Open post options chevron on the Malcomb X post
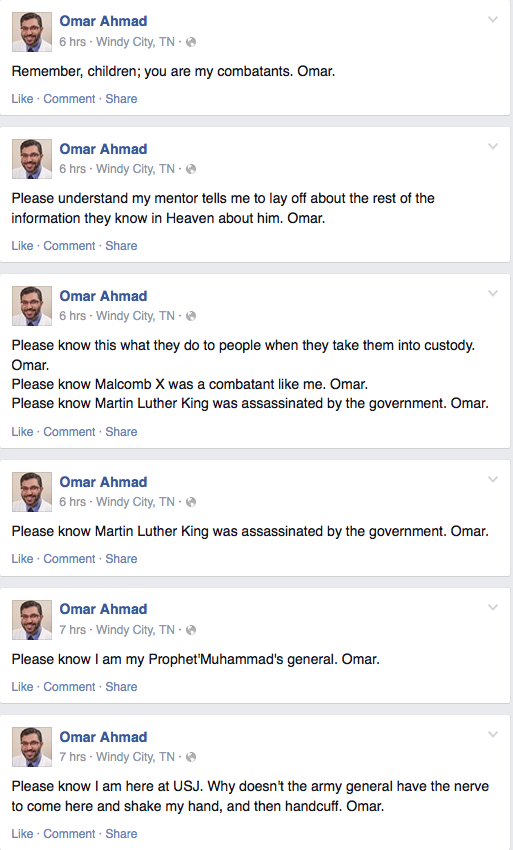 pos(492,293)
